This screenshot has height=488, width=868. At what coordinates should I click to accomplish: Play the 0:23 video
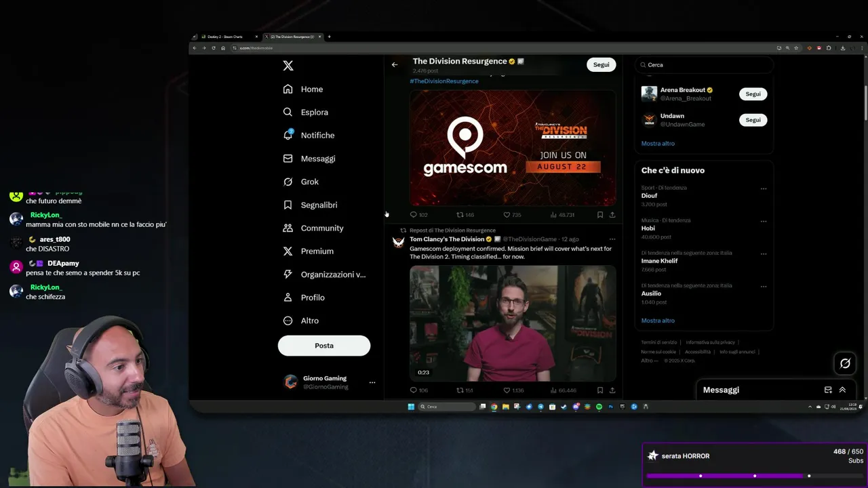tap(513, 323)
